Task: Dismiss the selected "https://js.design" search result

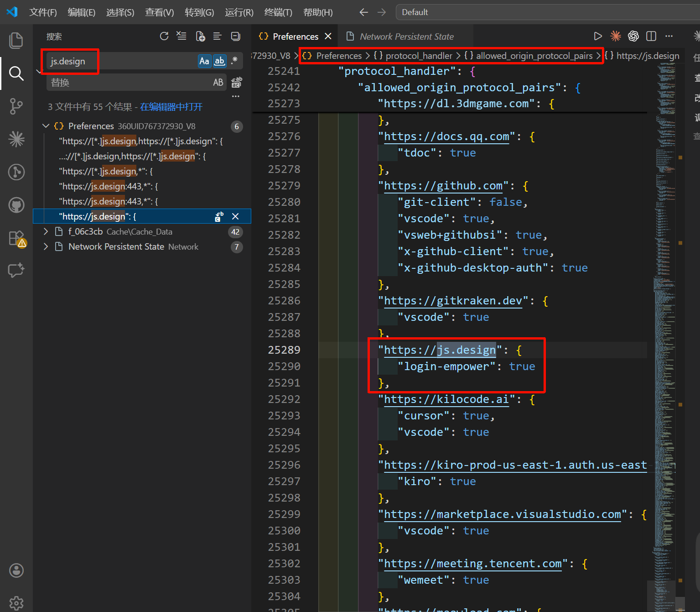Action: click(235, 216)
